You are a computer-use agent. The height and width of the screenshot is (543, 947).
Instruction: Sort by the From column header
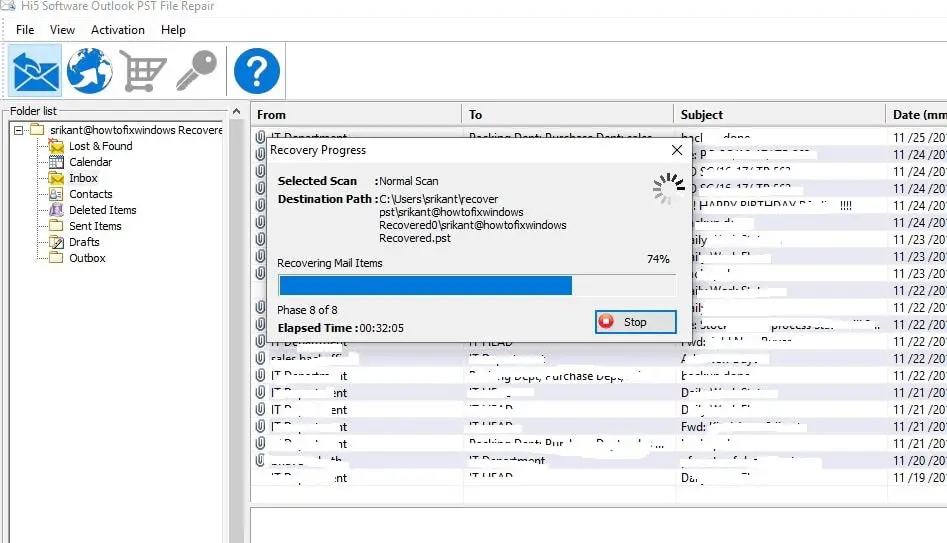pyautogui.click(x=356, y=115)
